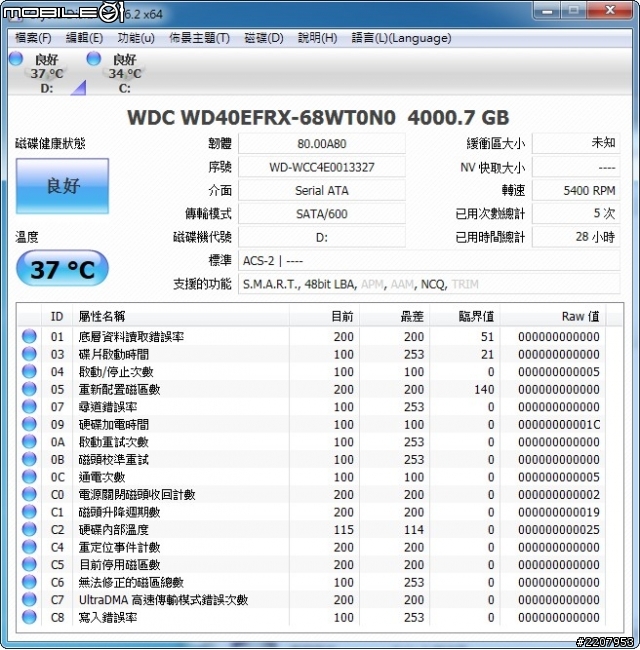The height and width of the screenshot is (650, 640).
Task: Select the 底層資料讀取錯誤率 attribute name
Action: [x=131, y=337]
